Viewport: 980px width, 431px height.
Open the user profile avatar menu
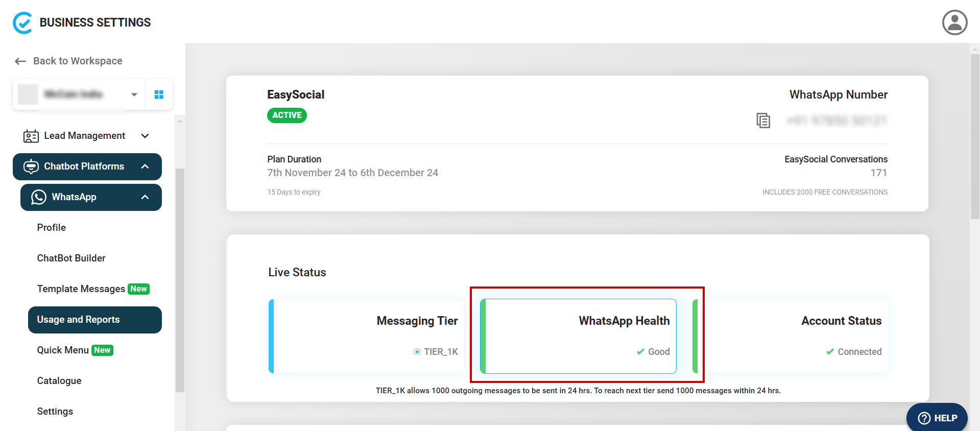tap(954, 22)
